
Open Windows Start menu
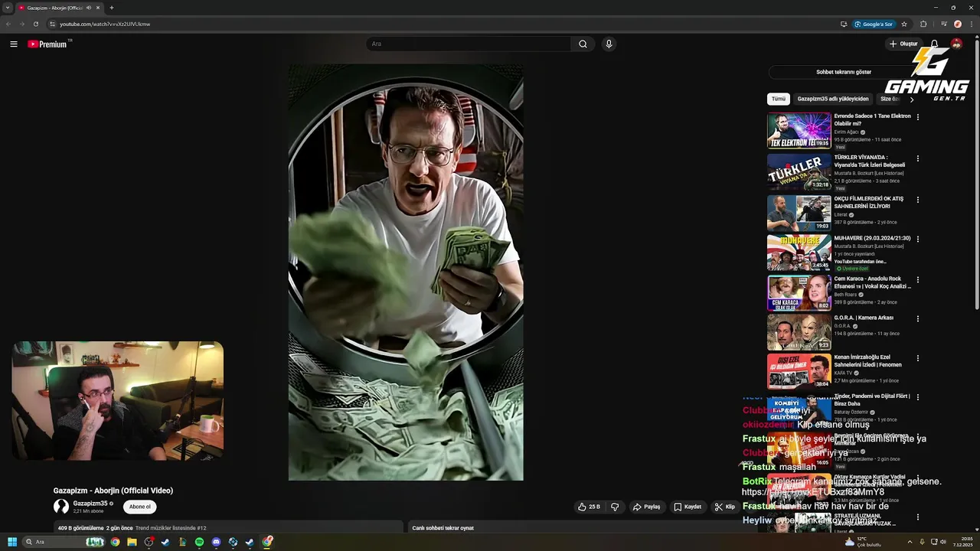point(11,542)
